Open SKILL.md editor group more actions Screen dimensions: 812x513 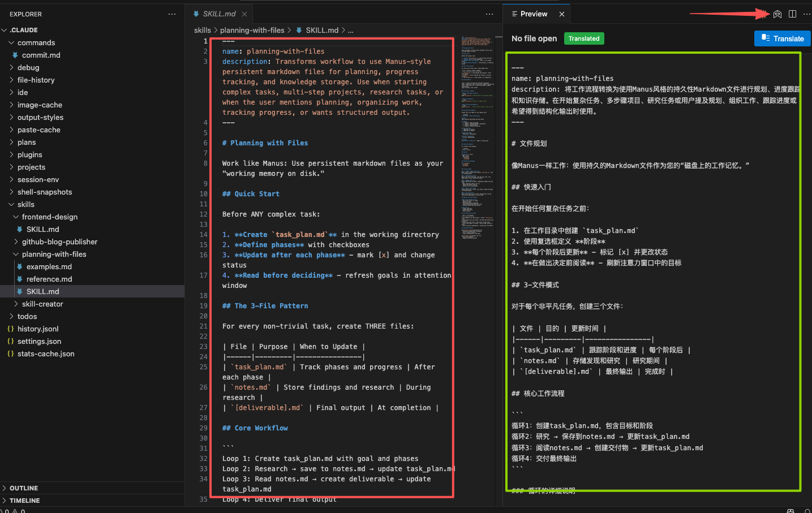(489, 14)
